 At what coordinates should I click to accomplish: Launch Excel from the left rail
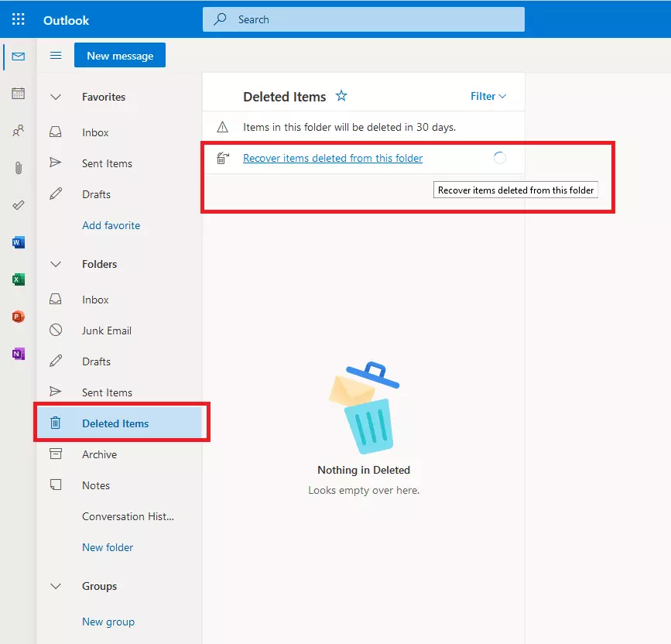click(x=19, y=279)
